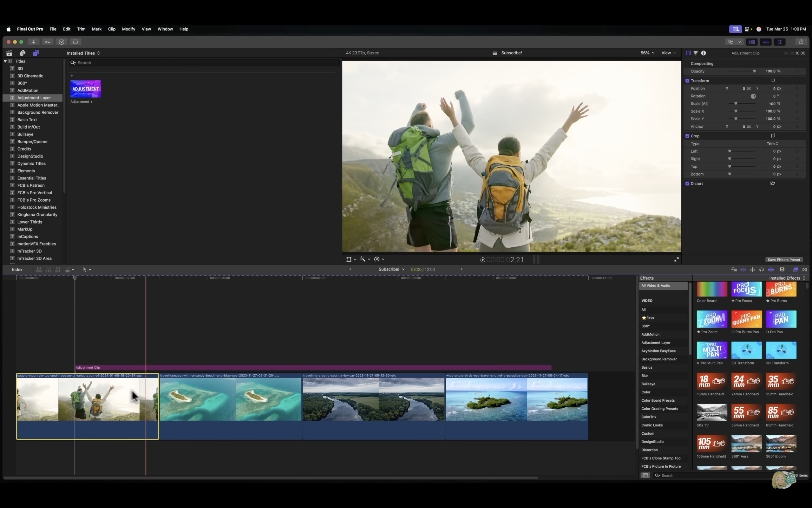Click the Share export icon

801,42
